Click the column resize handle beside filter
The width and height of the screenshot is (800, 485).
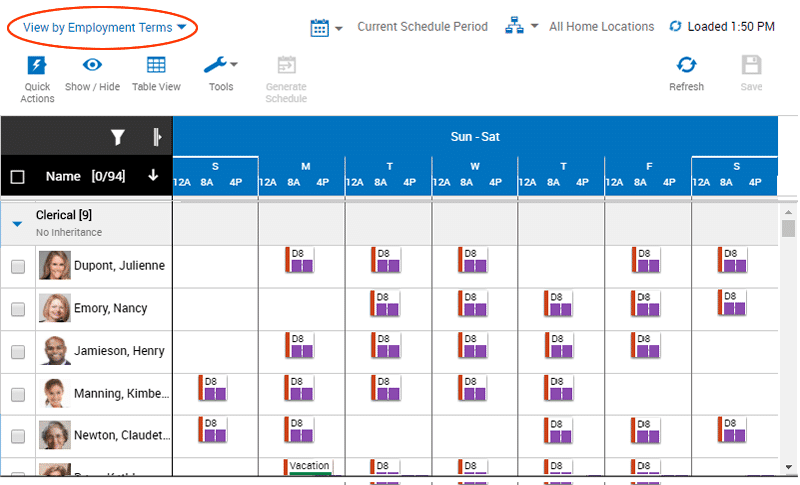[x=156, y=137]
